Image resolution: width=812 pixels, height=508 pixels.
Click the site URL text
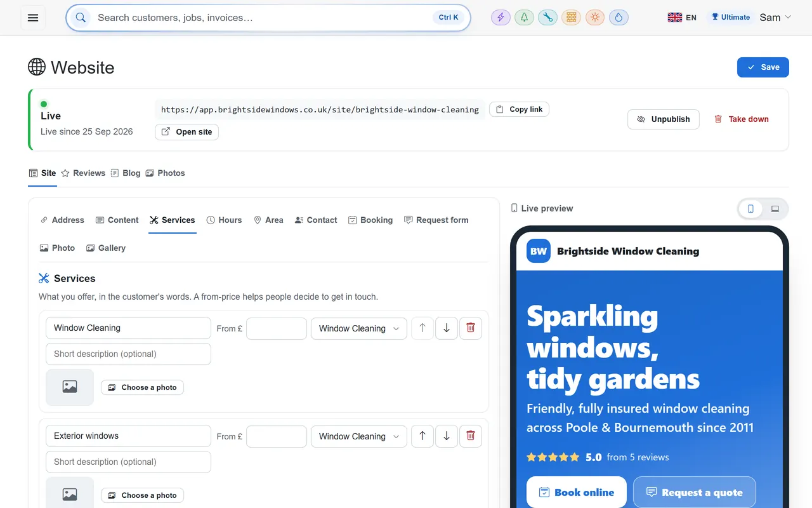[x=320, y=109]
